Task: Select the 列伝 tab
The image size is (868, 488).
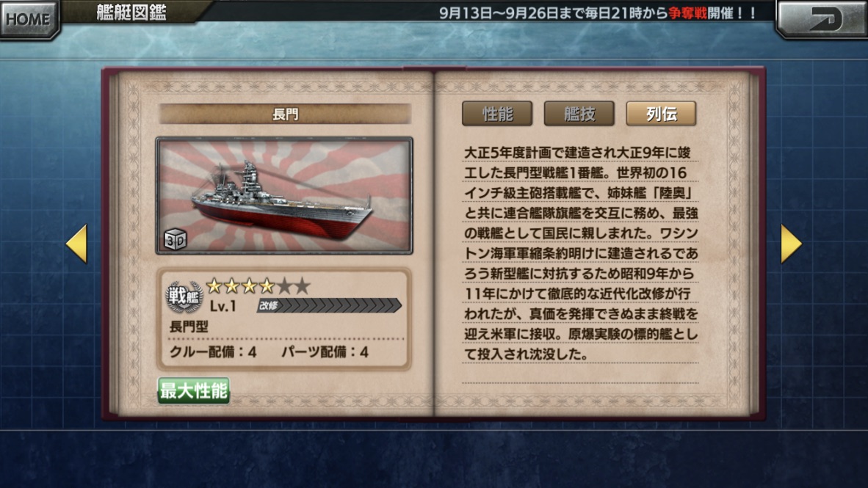Action: click(x=661, y=114)
